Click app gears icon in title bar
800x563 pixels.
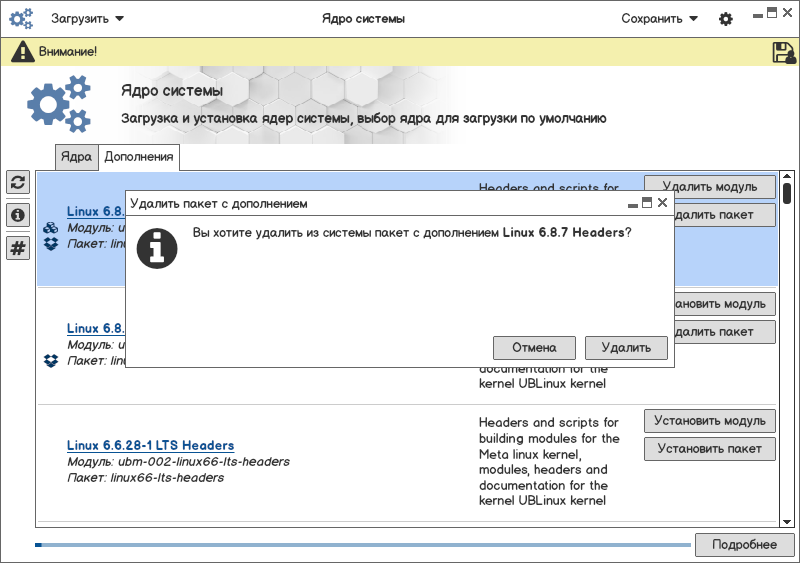[21, 19]
